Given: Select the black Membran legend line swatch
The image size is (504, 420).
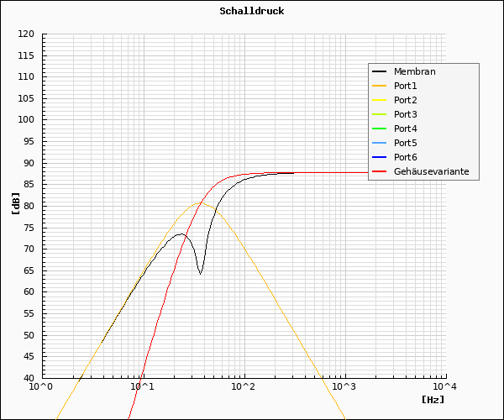Looking at the screenshot, I should pyautogui.click(x=380, y=71).
